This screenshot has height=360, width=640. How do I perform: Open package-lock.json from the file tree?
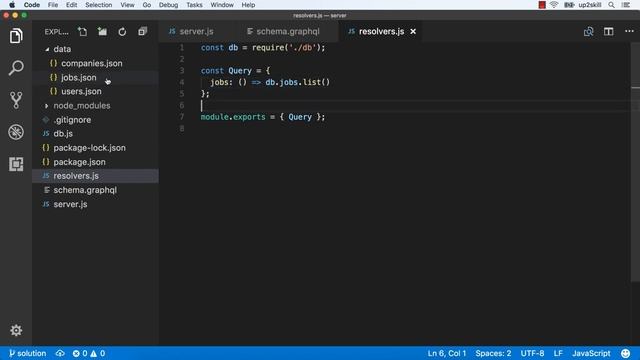(89, 148)
